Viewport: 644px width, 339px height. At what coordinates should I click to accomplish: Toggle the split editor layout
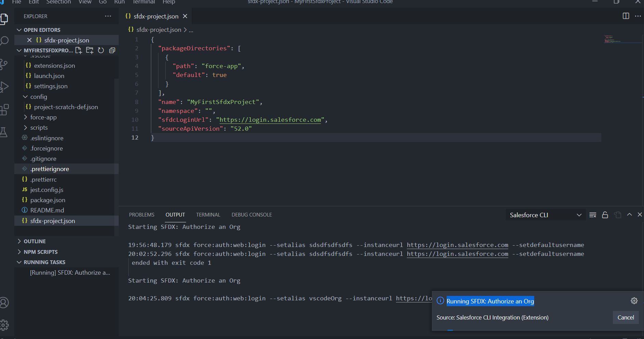coord(626,16)
